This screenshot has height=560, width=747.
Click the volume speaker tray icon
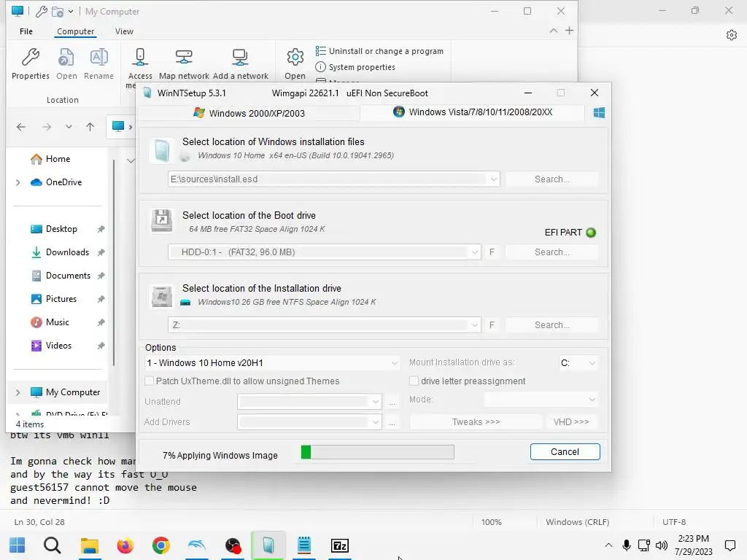coord(662,545)
